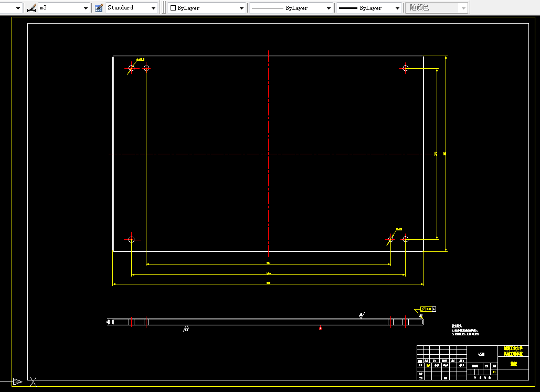Viewport: 540px width, 392px height.
Task: Open the ByLayer linetype dropdown
Action: [329, 8]
